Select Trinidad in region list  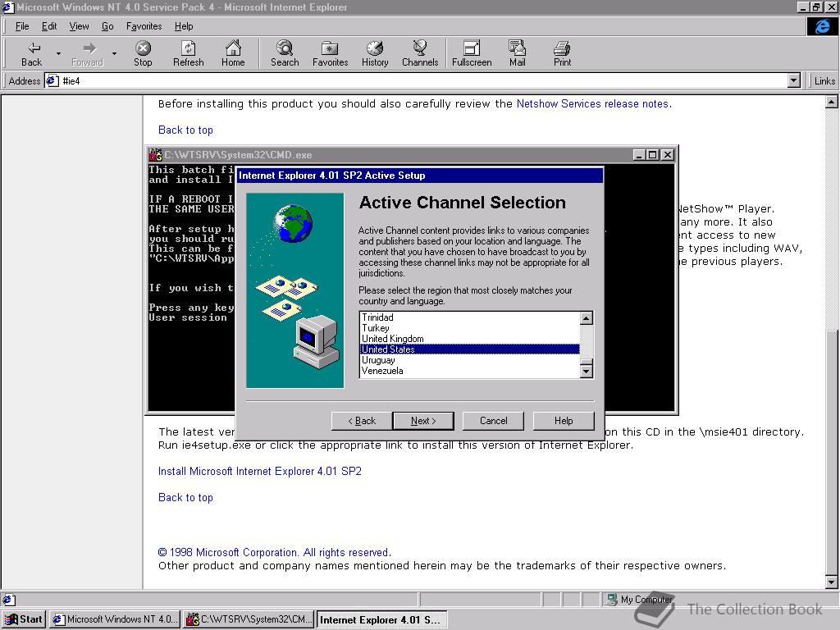(470, 317)
